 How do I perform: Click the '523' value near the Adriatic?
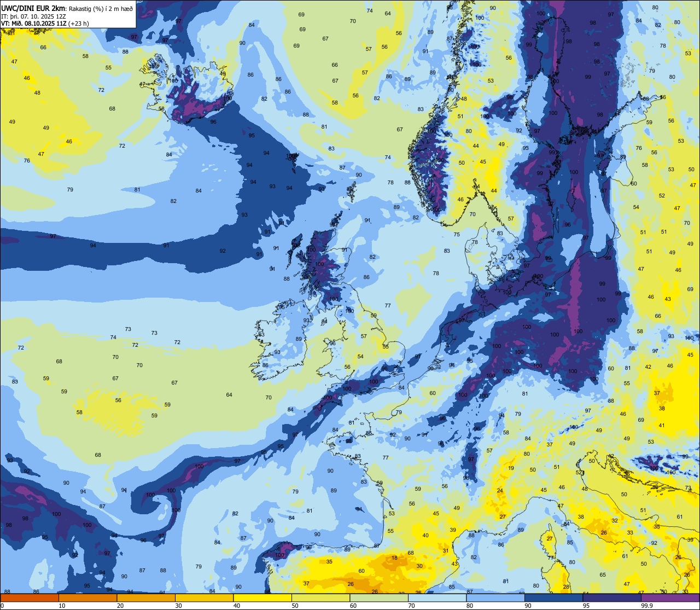(580, 473)
